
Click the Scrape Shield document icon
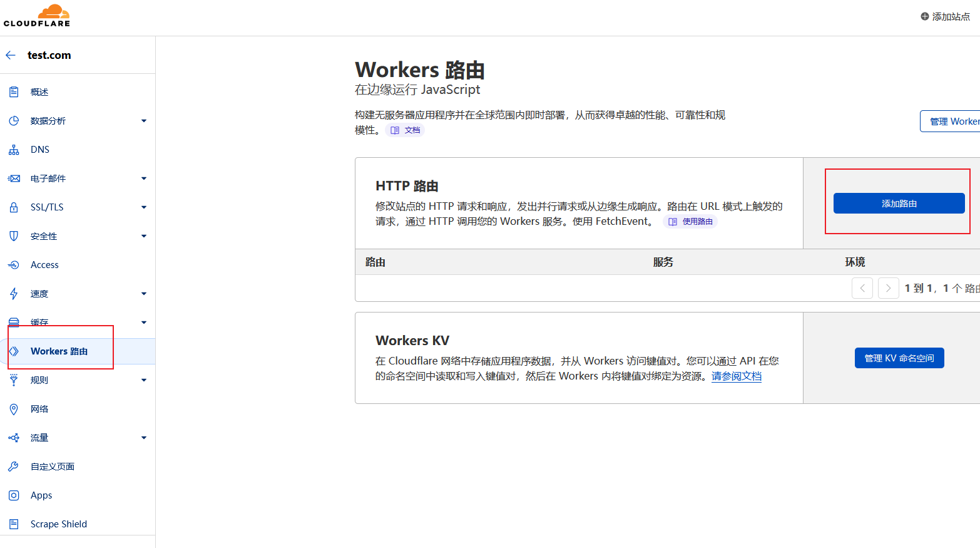tap(14, 524)
